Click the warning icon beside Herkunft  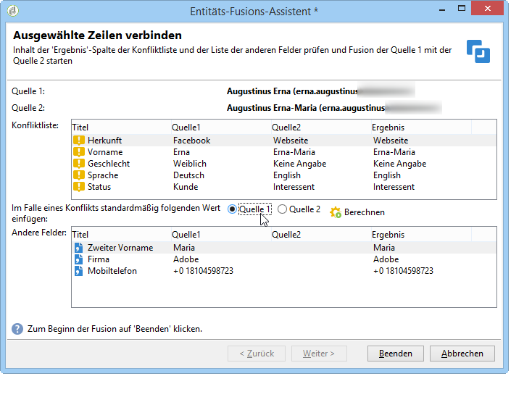pos(79,141)
